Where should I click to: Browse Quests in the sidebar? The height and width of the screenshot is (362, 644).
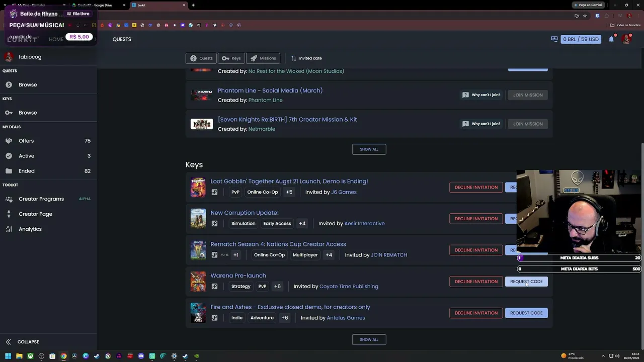click(x=48, y=85)
